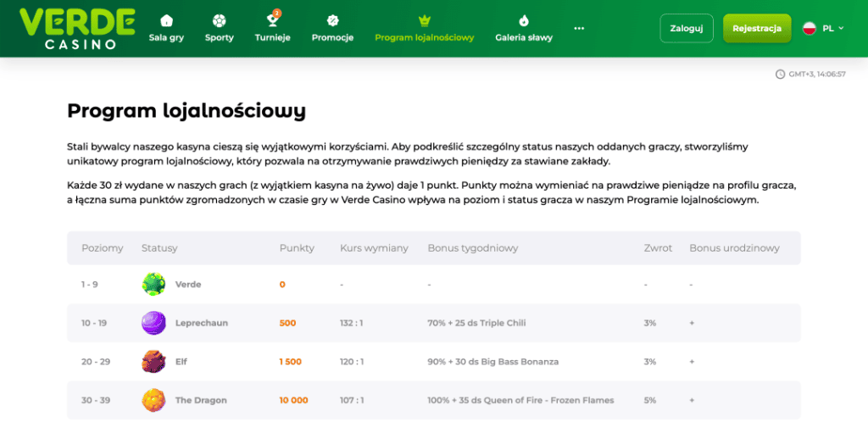Click the Statusy column header
Image resolution: width=868 pixels, height=422 pixels.
pyautogui.click(x=159, y=248)
